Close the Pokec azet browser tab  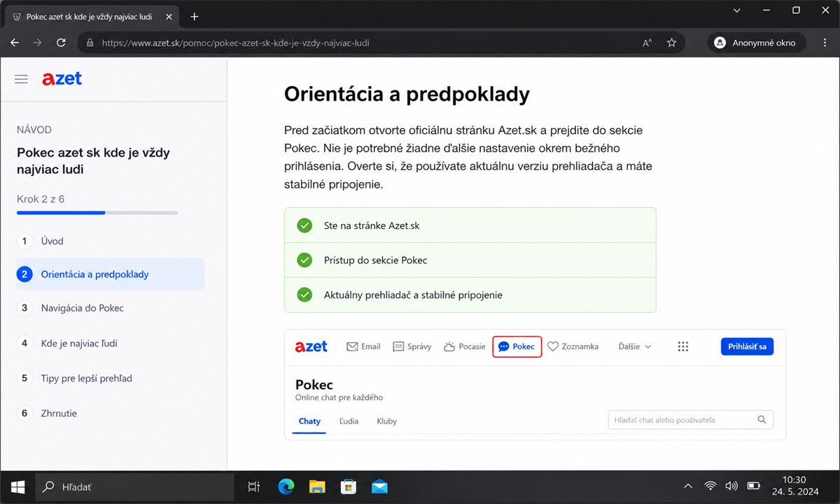169,17
